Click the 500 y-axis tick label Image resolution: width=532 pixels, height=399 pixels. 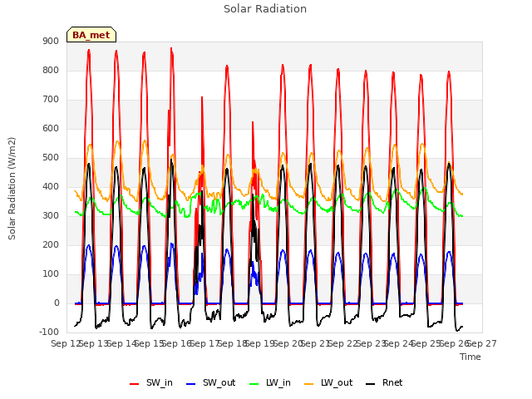coord(51,158)
